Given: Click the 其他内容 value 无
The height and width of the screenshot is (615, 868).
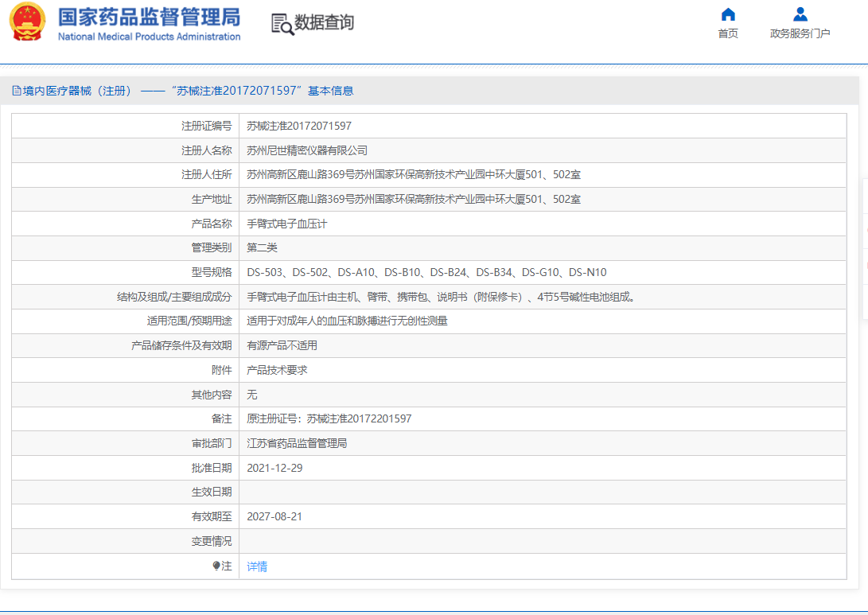Looking at the screenshot, I should (252, 395).
